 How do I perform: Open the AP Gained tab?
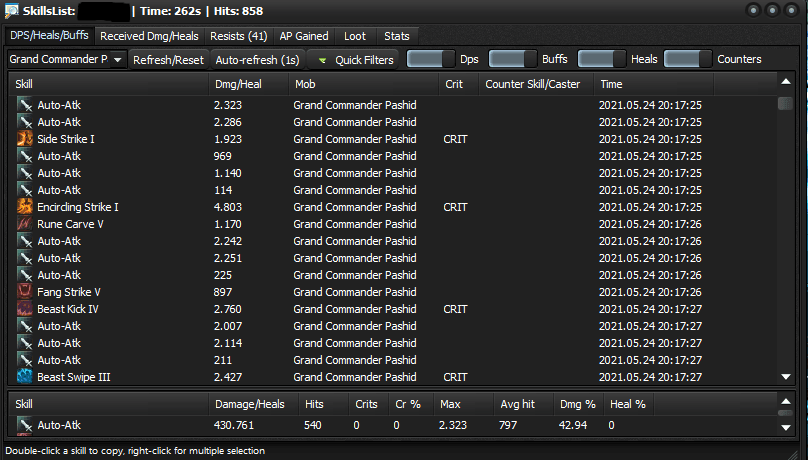pyautogui.click(x=304, y=36)
